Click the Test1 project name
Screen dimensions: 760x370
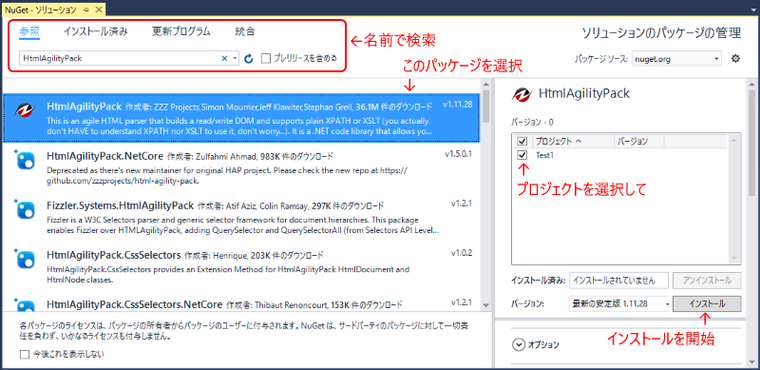tap(544, 156)
